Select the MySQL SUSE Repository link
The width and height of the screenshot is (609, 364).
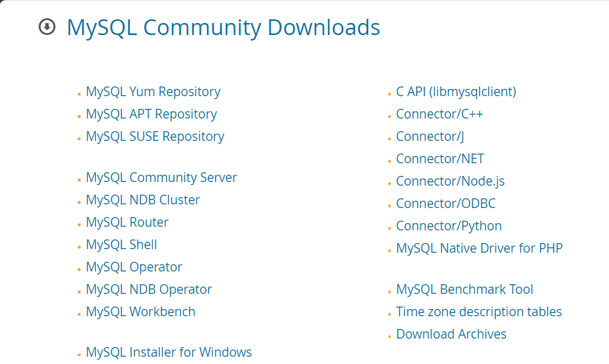155,137
